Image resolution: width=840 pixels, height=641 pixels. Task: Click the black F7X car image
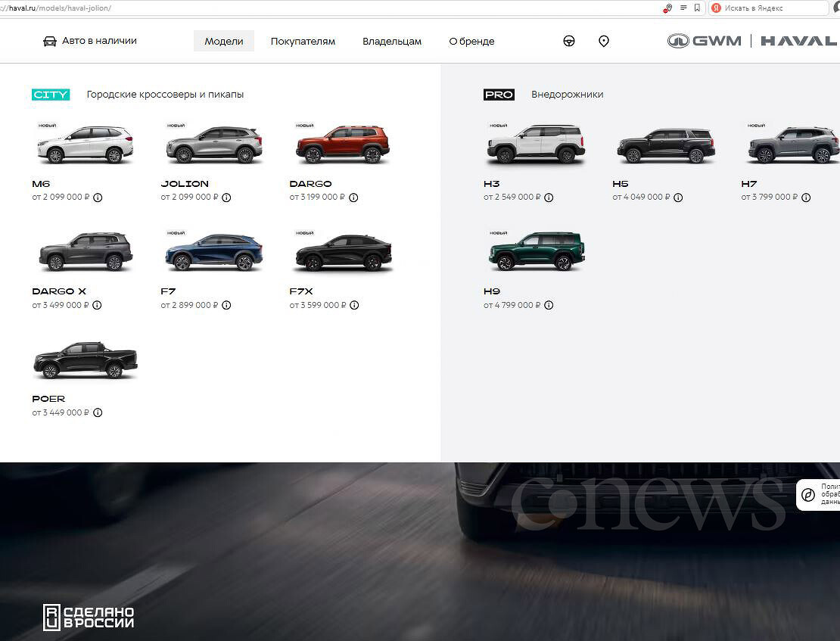pos(344,253)
